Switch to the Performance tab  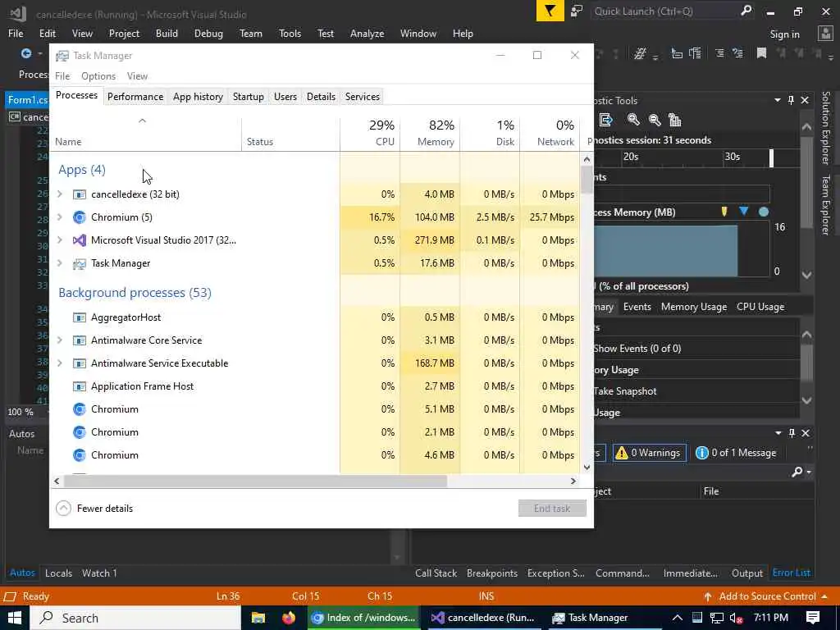click(x=135, y=97)
